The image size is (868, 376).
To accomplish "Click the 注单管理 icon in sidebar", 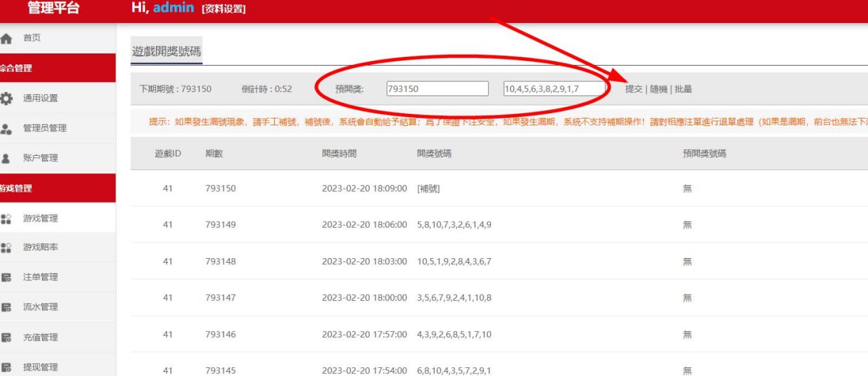I will click(7, 277).
